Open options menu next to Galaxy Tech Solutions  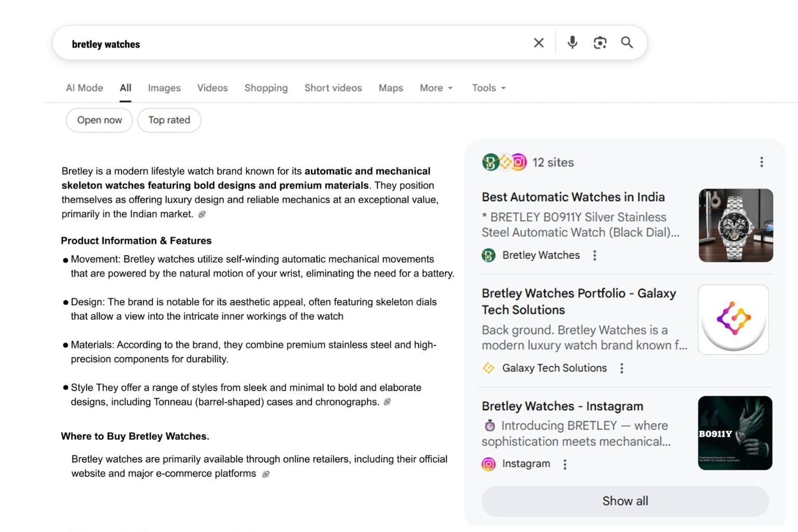622,368
